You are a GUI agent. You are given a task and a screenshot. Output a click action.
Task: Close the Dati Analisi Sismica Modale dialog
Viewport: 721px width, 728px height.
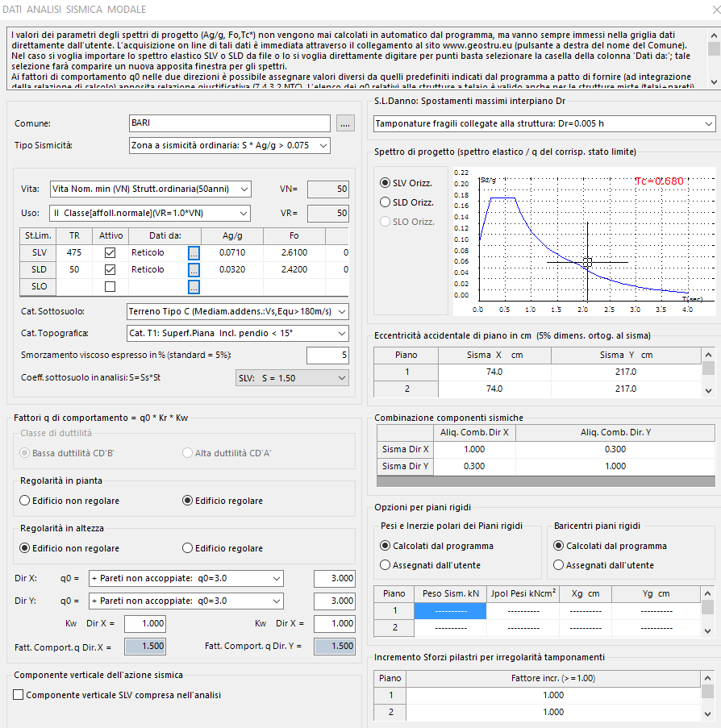[x=716, y=10]
